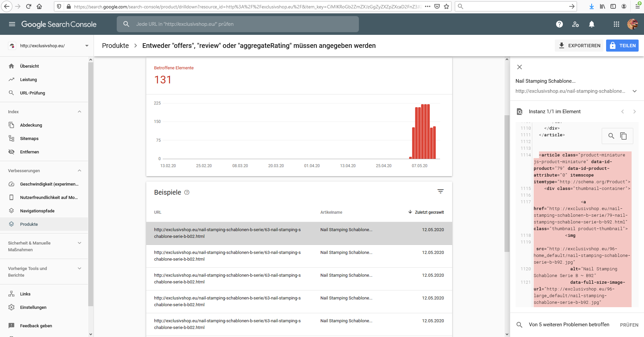This screenshot has height=337, width=644.
Task: Click the URL inspection search field
Action: (x=237, y=24)
